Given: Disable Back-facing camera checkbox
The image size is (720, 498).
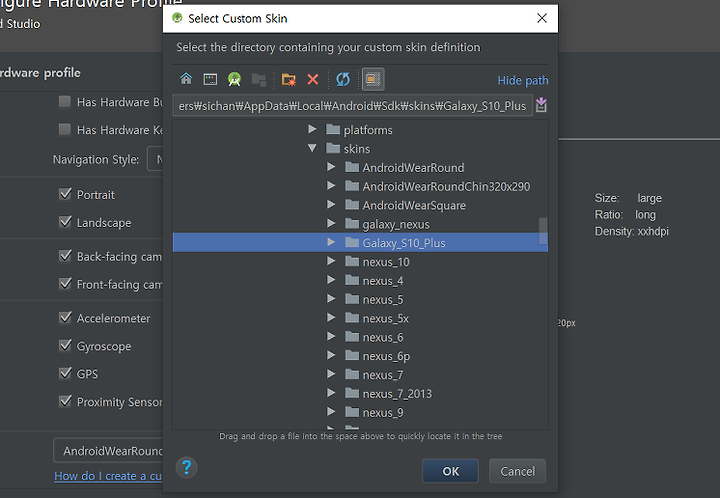Looking at the screenshot, I should (65, 256).
